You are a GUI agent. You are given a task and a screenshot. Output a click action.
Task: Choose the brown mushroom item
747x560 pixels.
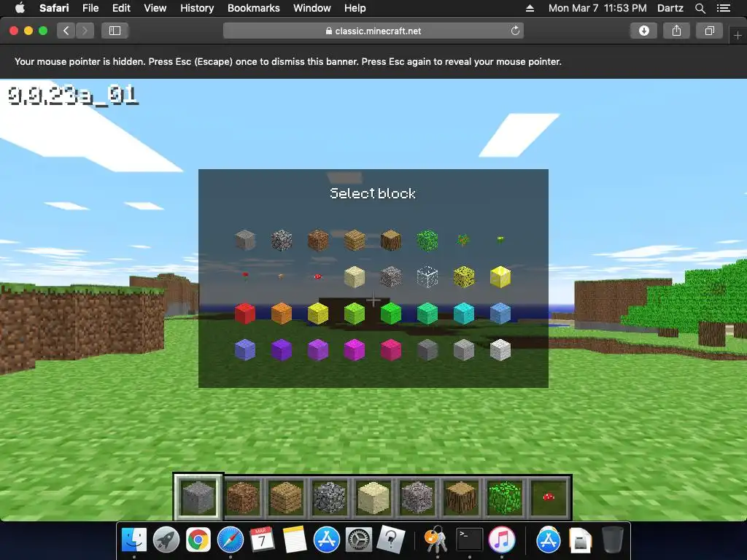(281, 276)
